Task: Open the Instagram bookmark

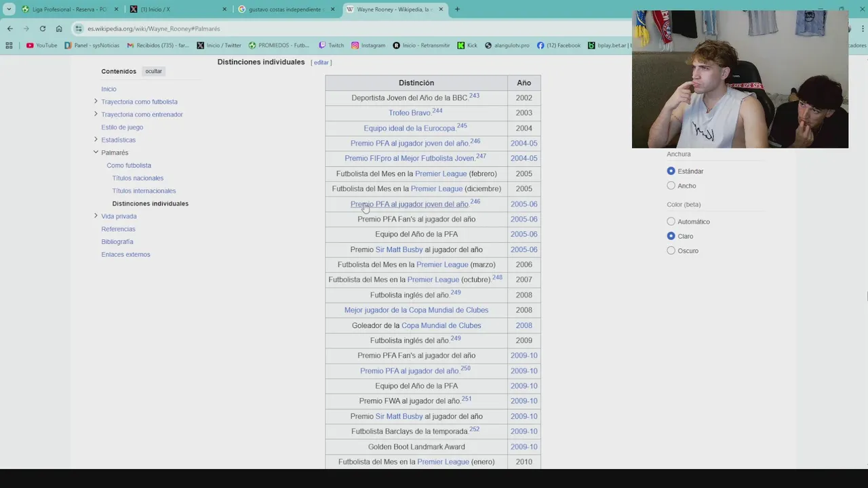Action: click(x=368, y=45)
